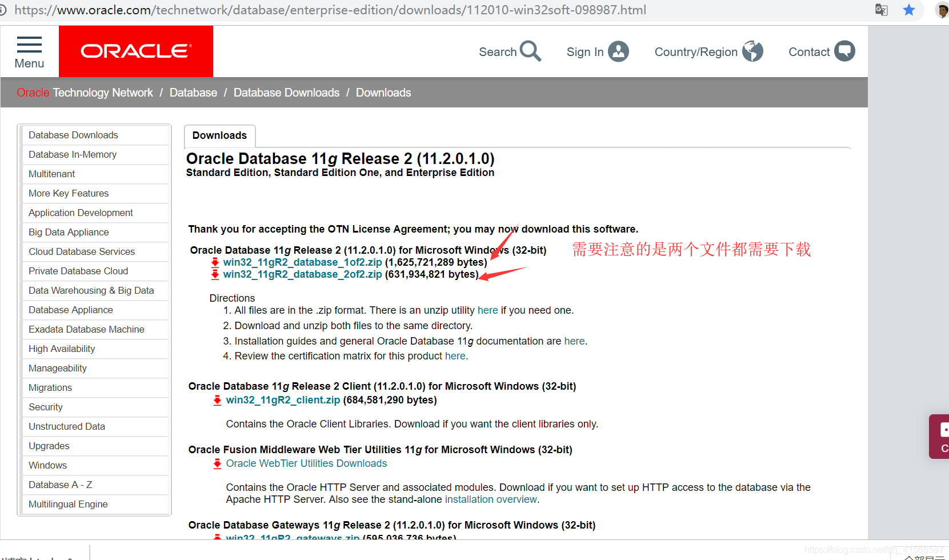Screen dimensions: 949x560
Task: Click text '(631,934,821 bytes)'
Action: (x=432, y=274)
